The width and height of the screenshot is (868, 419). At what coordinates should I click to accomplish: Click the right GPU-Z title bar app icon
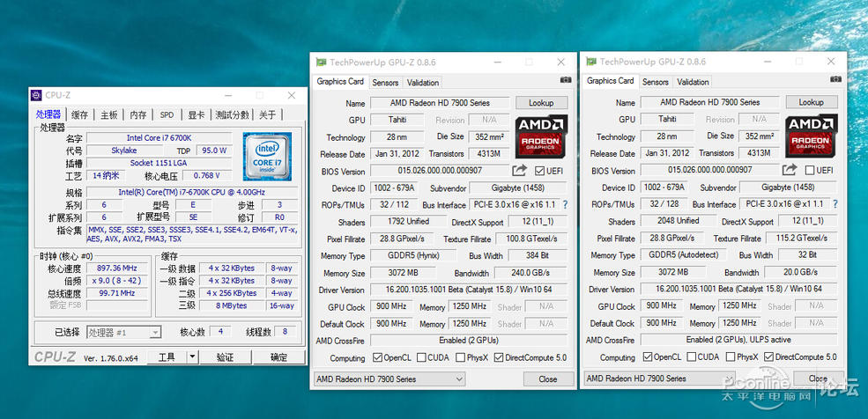pos(591,62)
